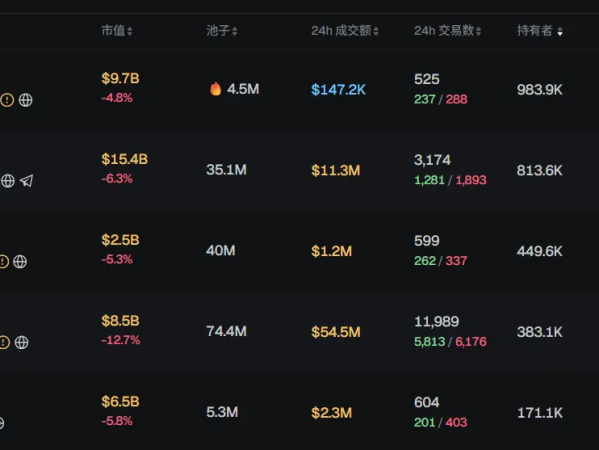
Task: Click the 4.5M pool value
Action: click(243, 89)
